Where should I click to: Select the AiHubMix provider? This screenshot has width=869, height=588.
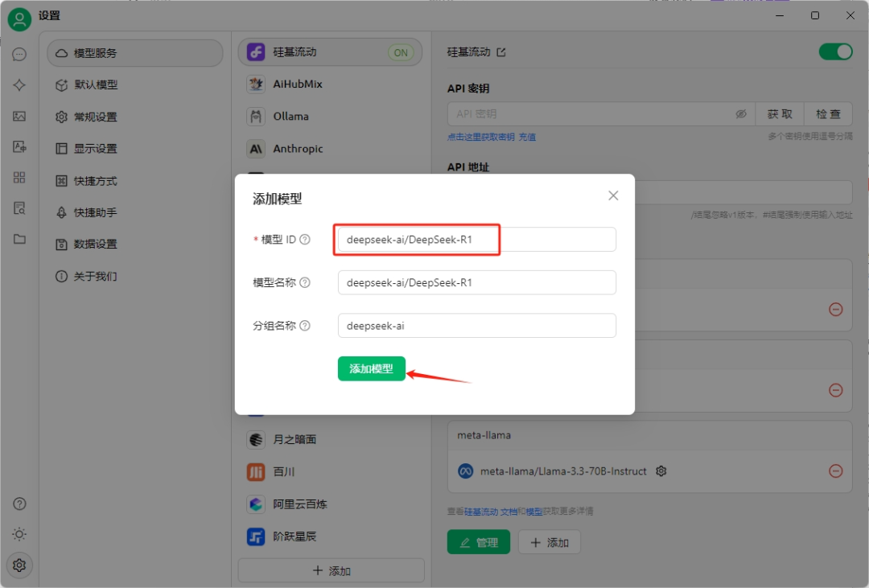tap(331, 84)
